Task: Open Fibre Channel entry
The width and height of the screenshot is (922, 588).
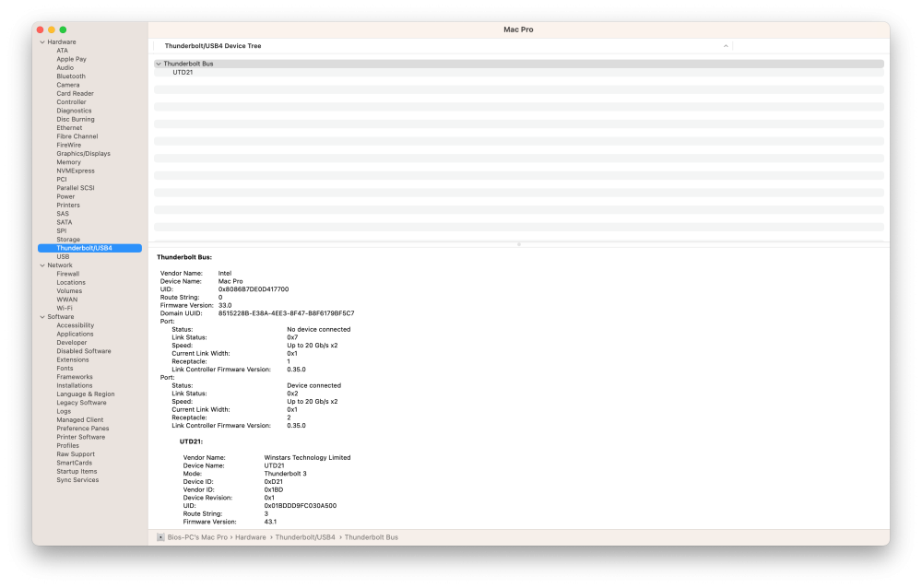Action: tap(77, 136)
